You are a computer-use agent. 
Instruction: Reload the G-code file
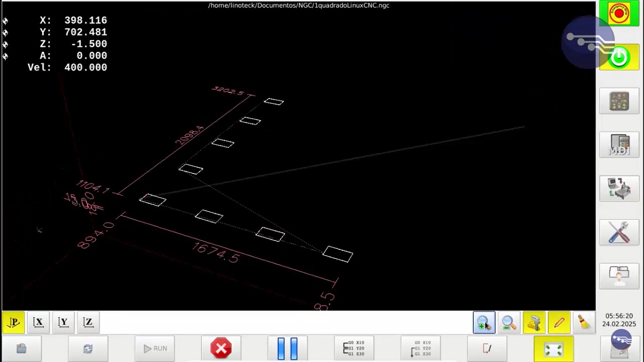tap(88, 349)
